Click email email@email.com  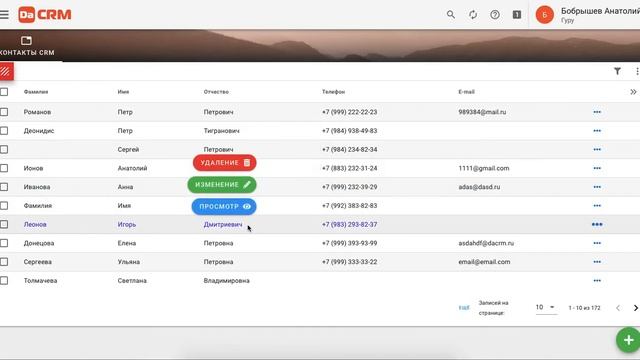click(x=484, y=262)
